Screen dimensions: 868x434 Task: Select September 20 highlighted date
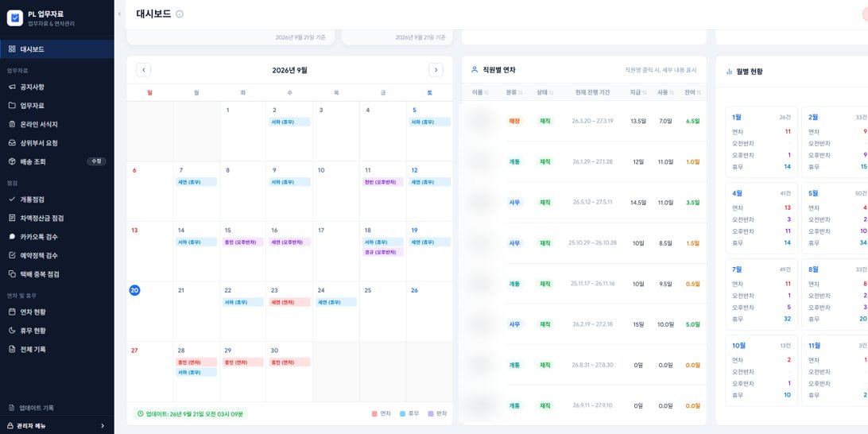point(134,291)
